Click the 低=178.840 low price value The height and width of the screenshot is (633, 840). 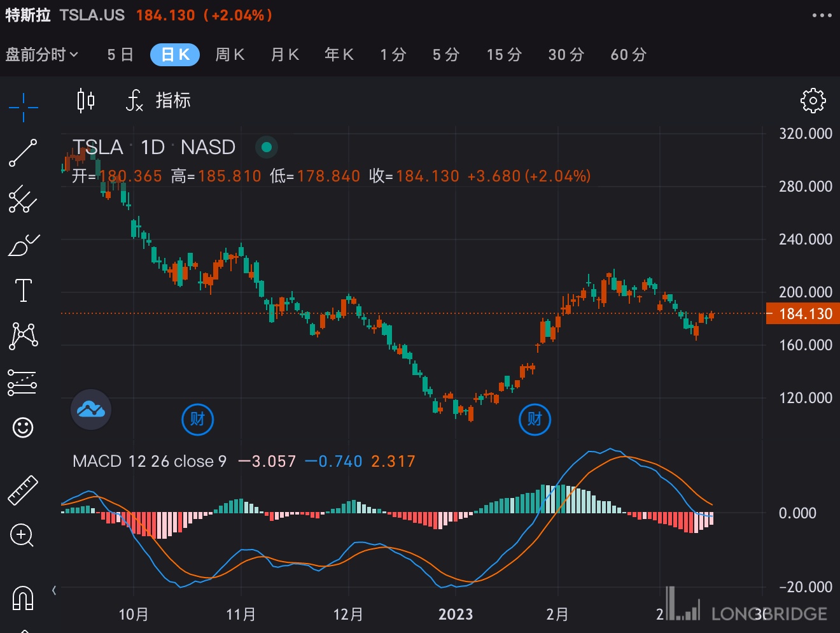click(315, 176)
